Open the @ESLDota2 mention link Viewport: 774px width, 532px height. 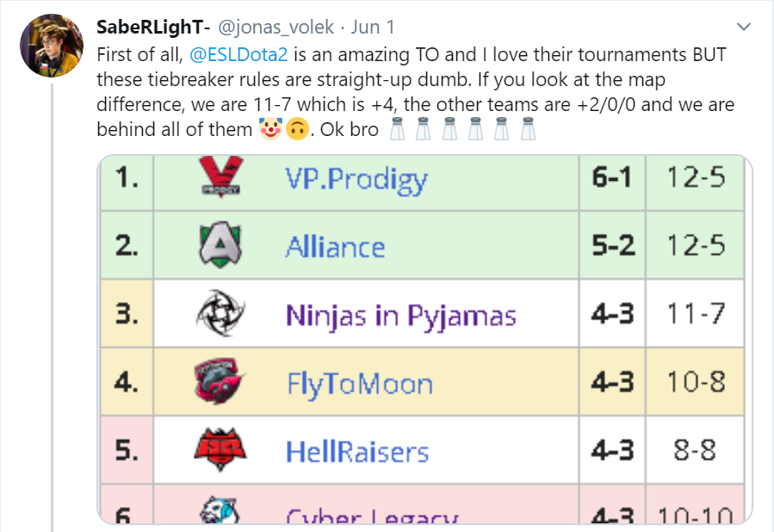pyautogui.click(x=238, y=54)
